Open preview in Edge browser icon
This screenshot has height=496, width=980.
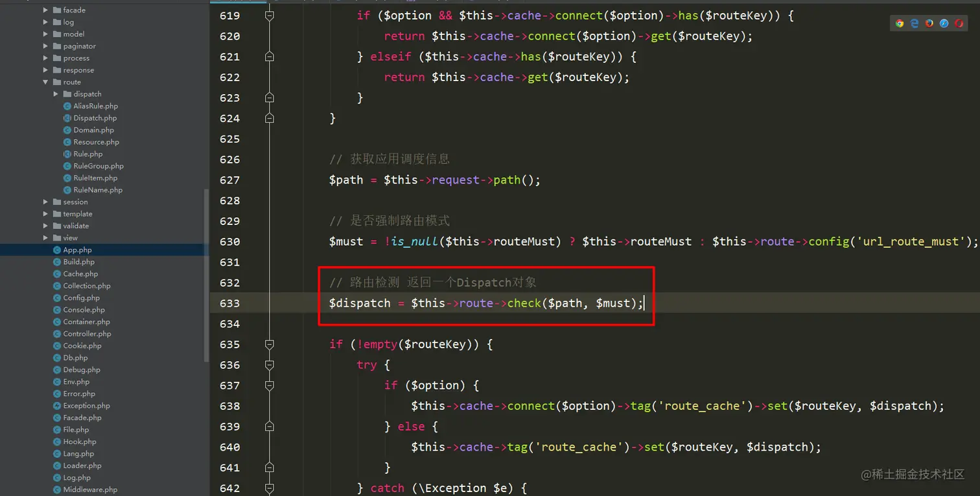click(x=915, y=23)
